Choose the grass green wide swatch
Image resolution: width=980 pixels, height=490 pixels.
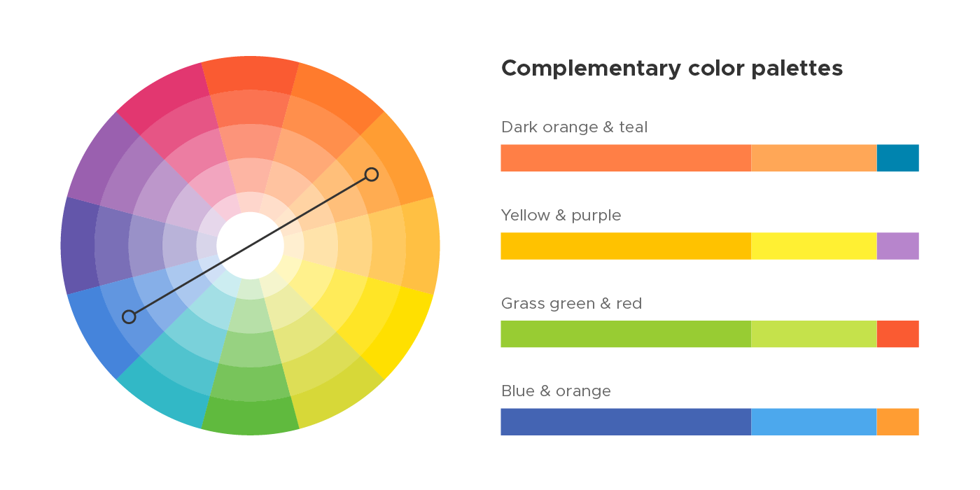tap(626, 334)
